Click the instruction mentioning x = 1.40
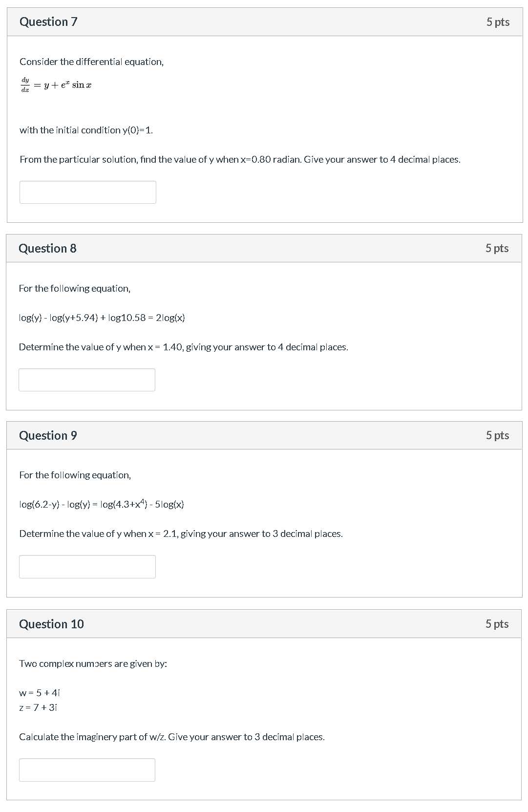The width and height of the screenshot is (528, 812). (183, 347)
